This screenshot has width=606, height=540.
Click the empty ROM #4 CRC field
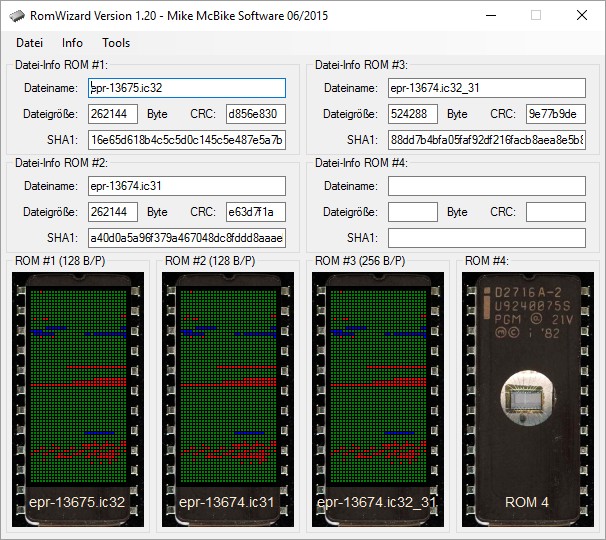555,212
